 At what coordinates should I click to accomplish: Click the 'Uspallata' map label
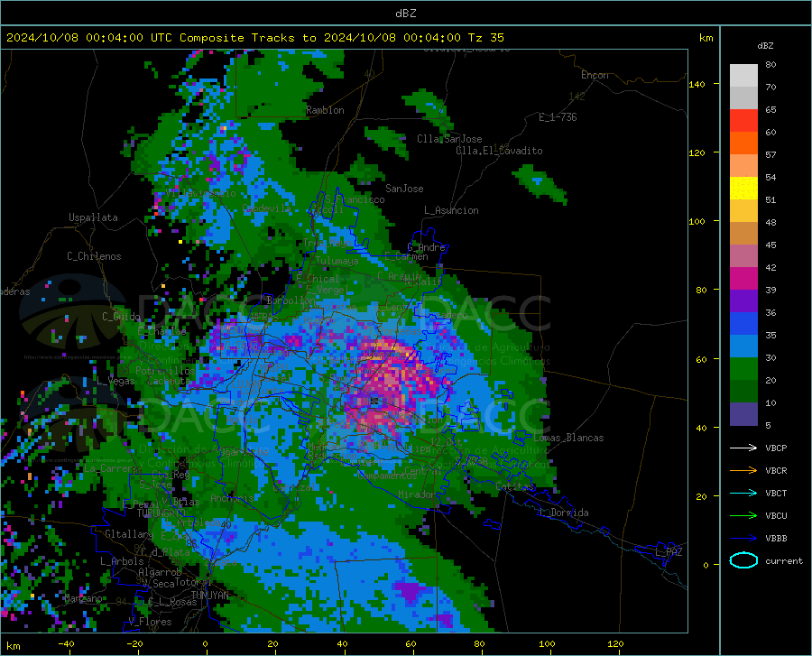click(x=93, y=217)
